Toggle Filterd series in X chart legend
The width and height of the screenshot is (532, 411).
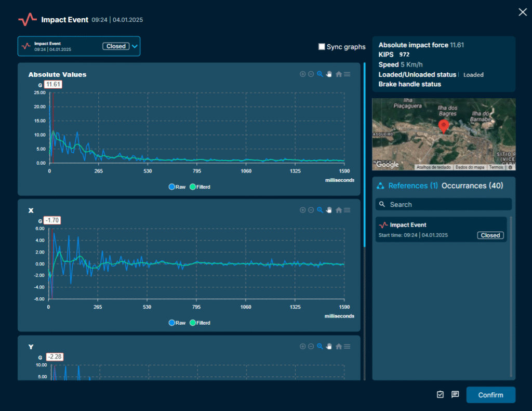point(200,323)
